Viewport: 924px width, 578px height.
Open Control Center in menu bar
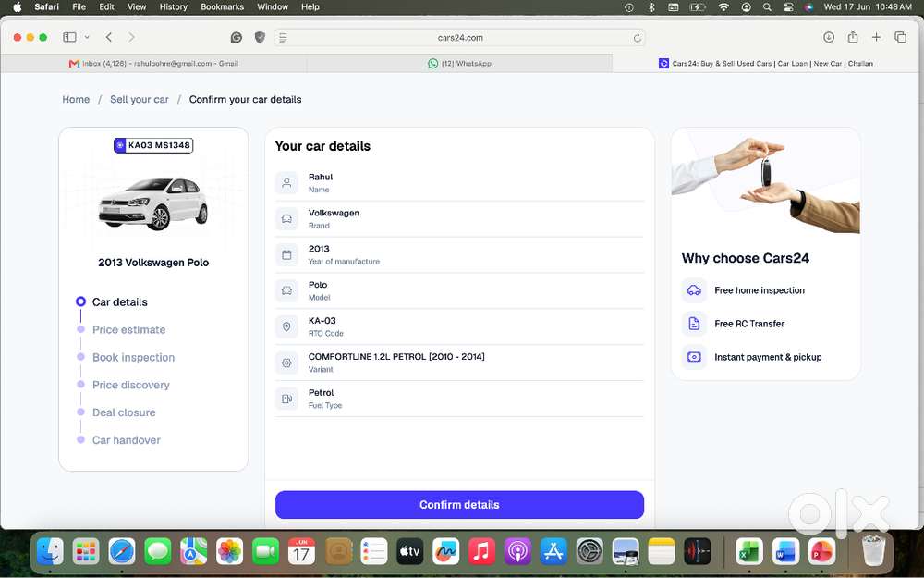pyautogui.click(x=788, y=7)
